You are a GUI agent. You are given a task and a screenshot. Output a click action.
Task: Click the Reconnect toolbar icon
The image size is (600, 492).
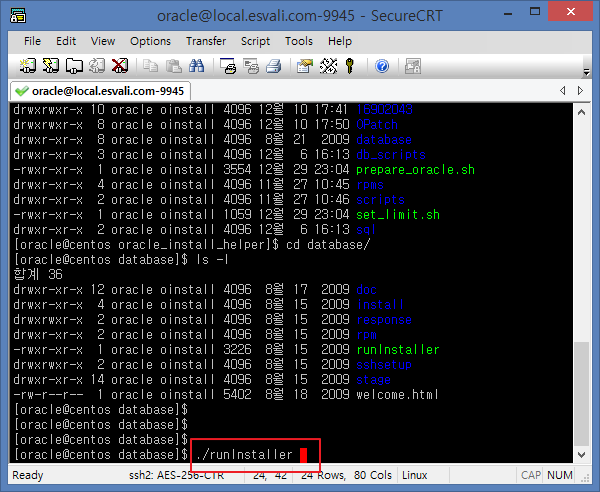point(97,66)
